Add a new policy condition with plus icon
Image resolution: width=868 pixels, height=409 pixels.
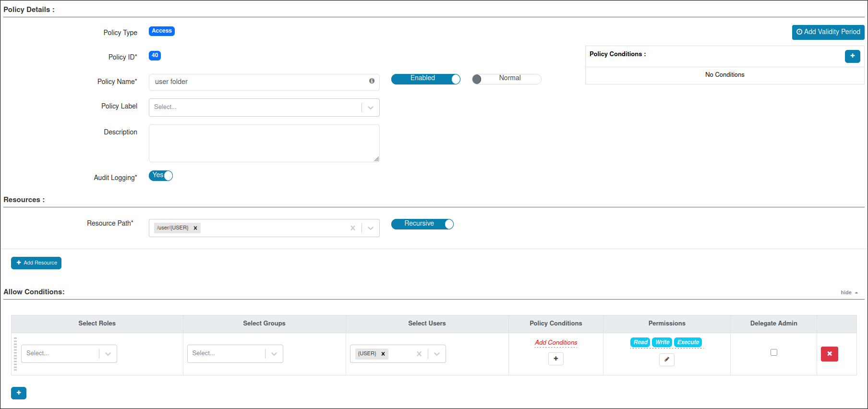[x=852, y=56]
